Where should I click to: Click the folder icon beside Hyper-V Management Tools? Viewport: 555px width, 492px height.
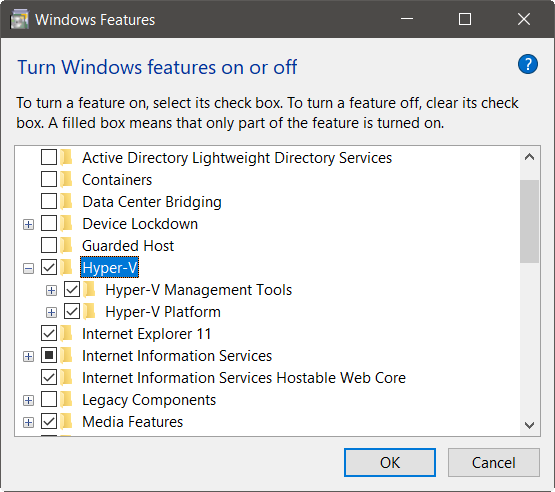pos(89,290)
